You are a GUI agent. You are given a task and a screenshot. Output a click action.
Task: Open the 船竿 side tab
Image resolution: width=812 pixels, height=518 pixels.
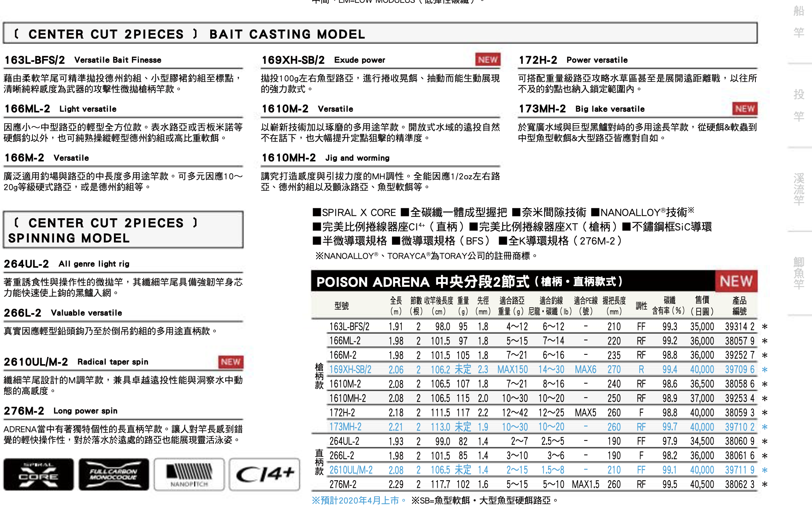pos(799,22)
